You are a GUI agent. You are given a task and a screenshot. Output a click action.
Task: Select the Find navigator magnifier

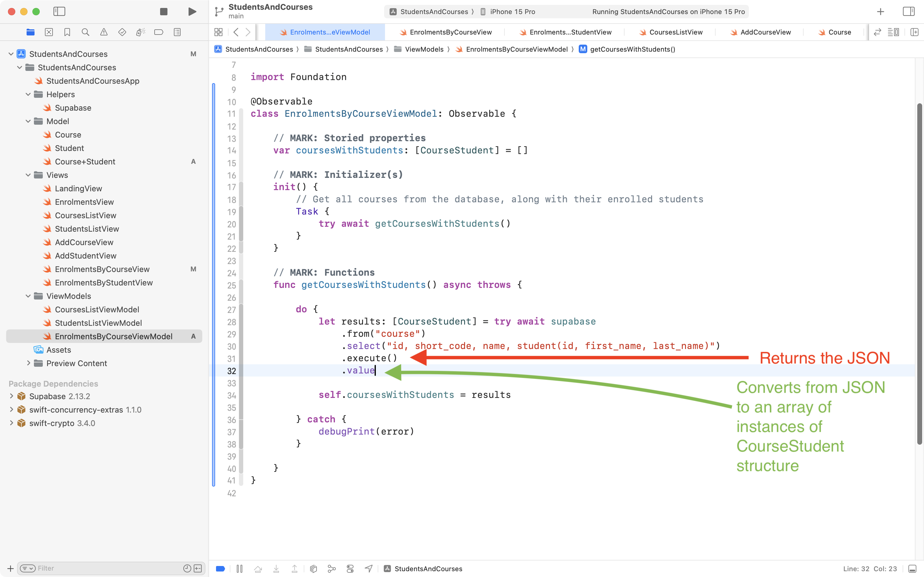(86, 32)
